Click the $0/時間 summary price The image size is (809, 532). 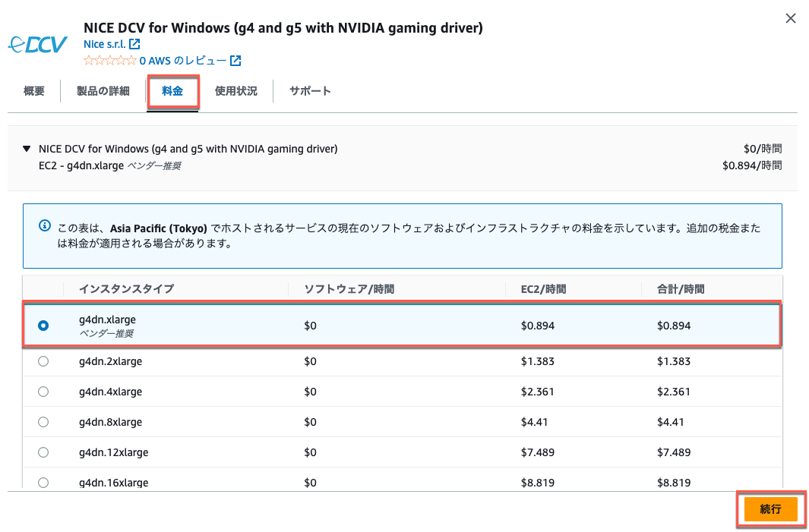pyautogui.click(x=763, y=149)
